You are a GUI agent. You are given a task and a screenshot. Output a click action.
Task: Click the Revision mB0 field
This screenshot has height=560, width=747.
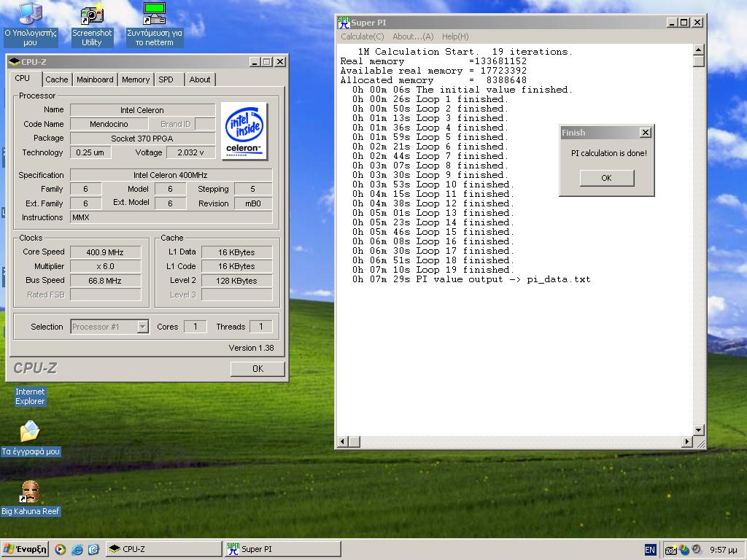pyautogui.click(x=253, y=203)
